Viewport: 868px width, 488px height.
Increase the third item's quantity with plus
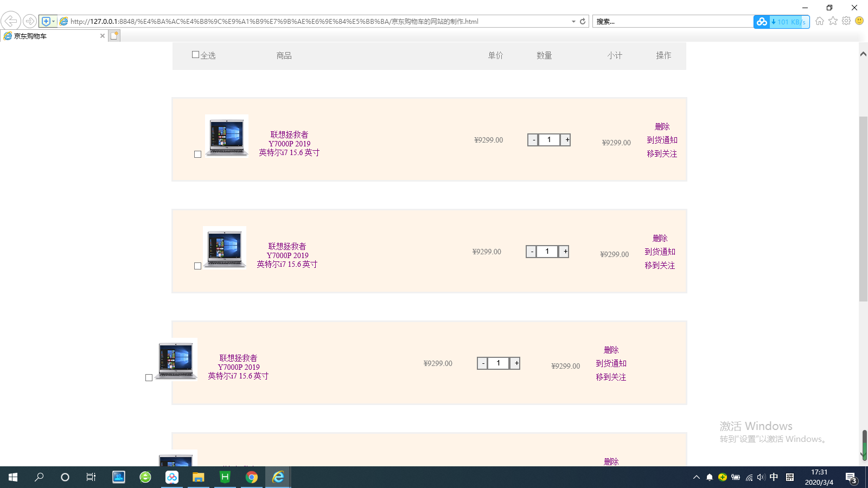coord(515,363)
